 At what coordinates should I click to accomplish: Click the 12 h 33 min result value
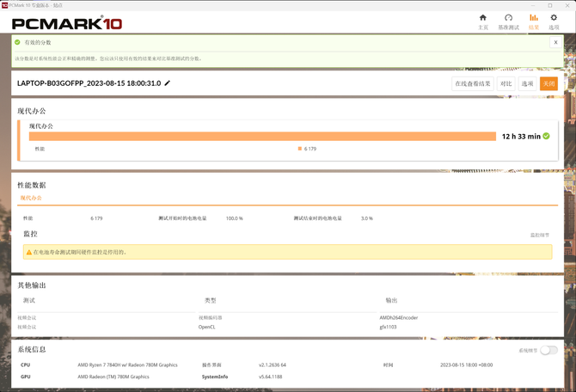[x=521, y=137]
